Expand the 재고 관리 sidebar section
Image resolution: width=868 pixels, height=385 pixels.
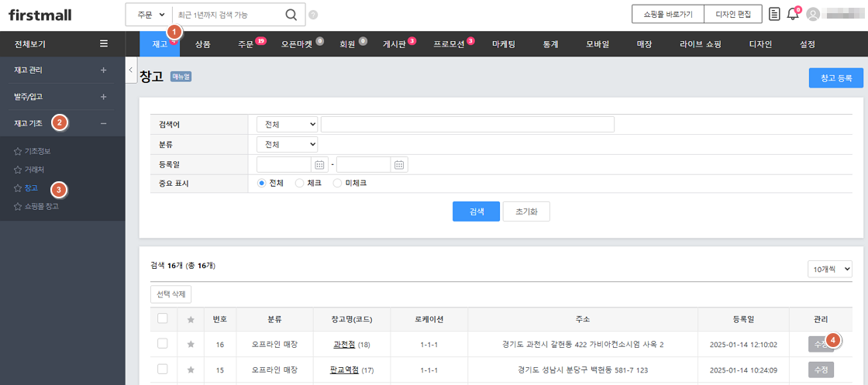coord(104,70)
